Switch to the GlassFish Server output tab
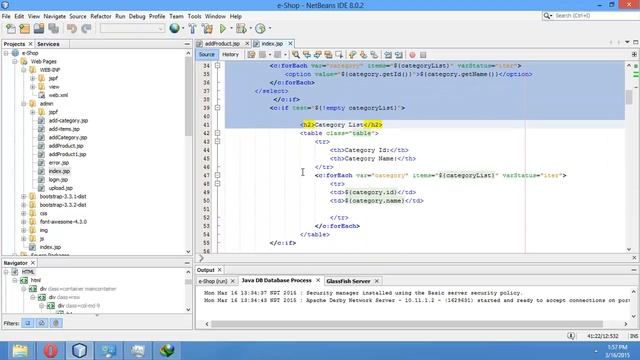Screen dimensions: 640x360 pyautogui.click(x=348, y=281)
